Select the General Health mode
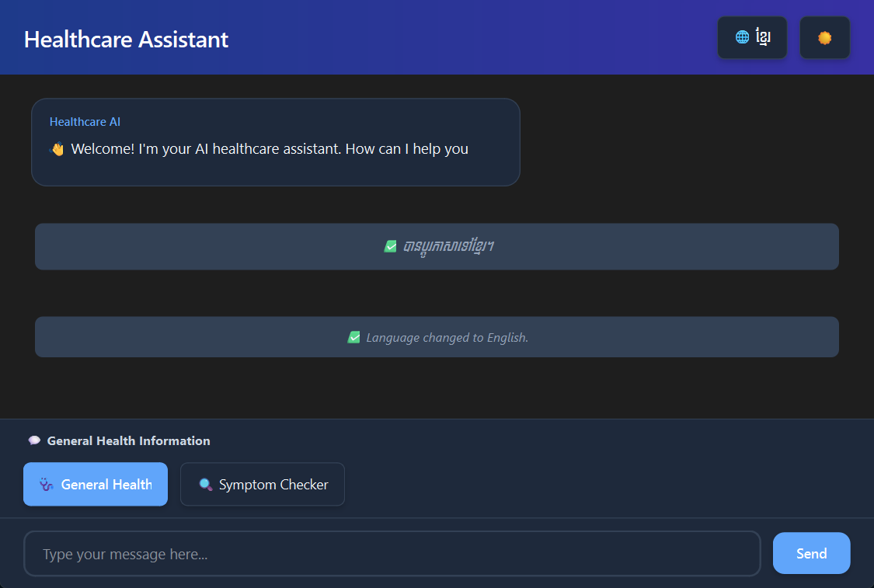 click(x=96, y=484)
